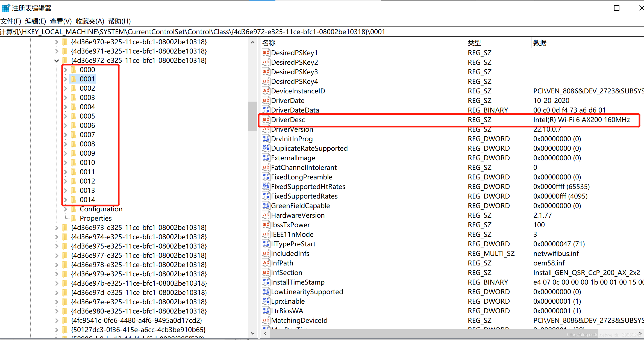
Task: Click the Properties key folder icon
Action: coord(73,218)
